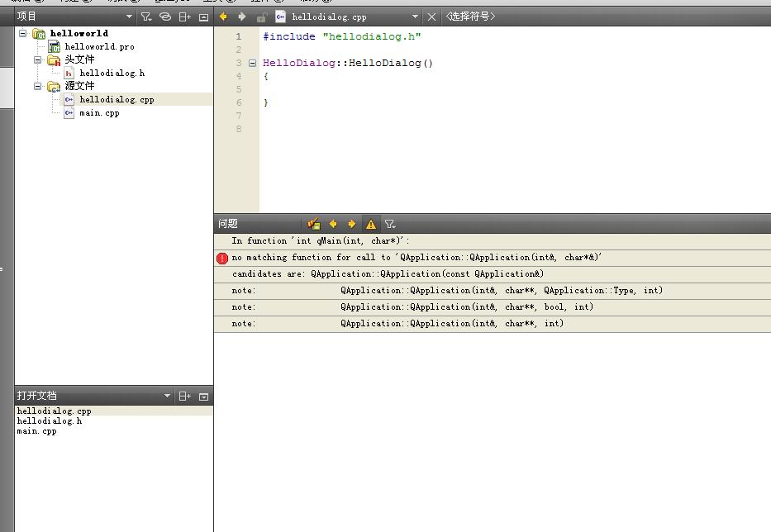Switch to main.cpp in open documents
The height and width of the screenshot is (532, 771).
pyautogui.click(x=114, y=431)
